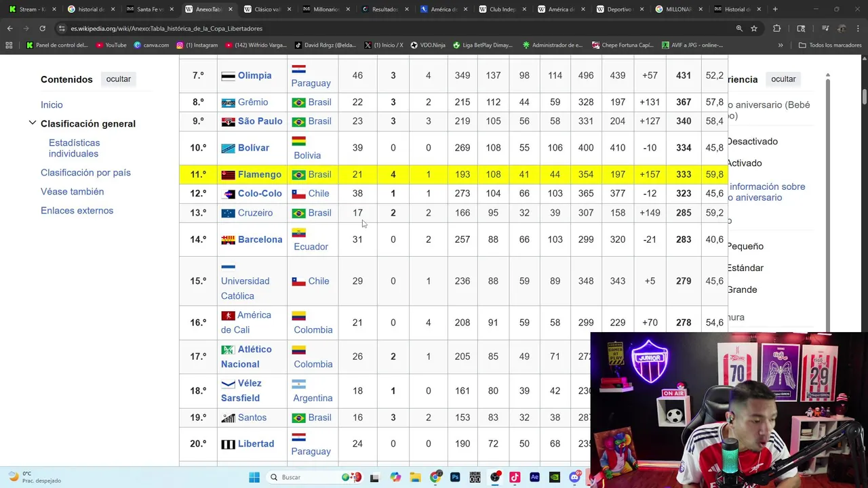Jump to Enlaces externos section

(x=77, y=210)
